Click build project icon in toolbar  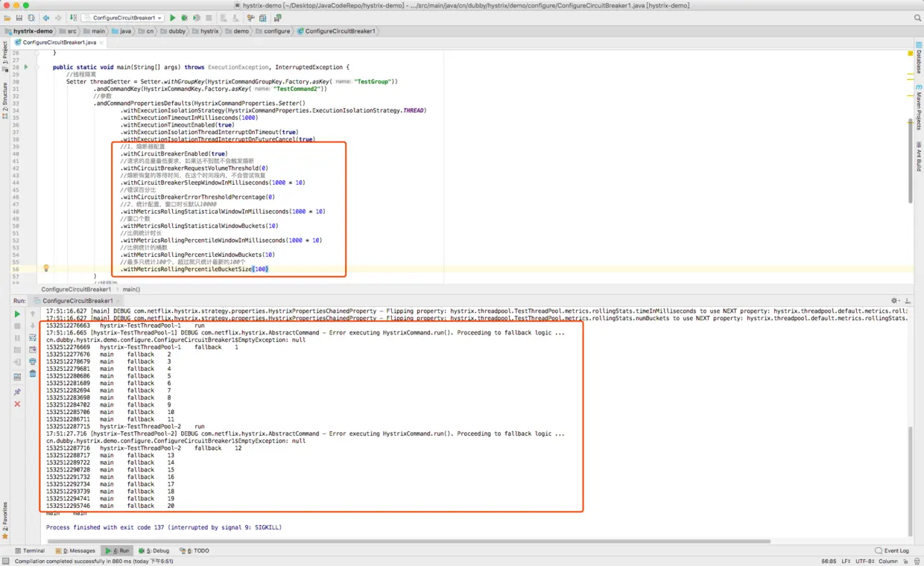pyautogui.click(x=73, y=18)
